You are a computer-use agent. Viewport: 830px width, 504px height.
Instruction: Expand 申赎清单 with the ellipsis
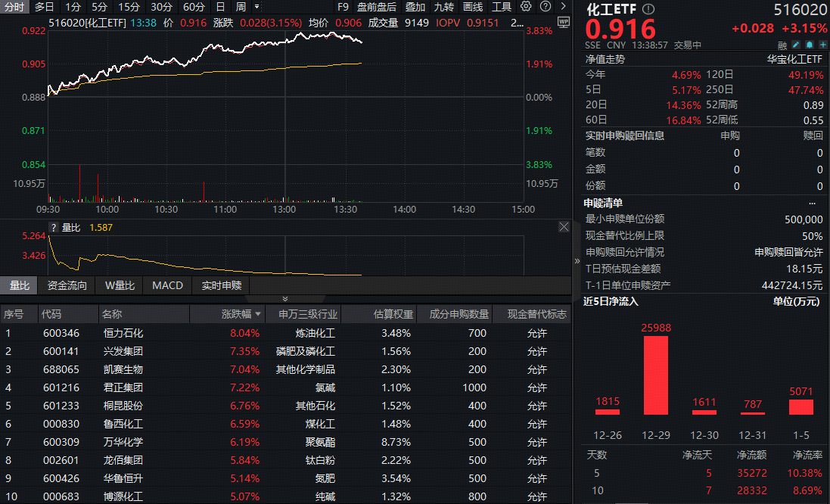click(812, 202)
